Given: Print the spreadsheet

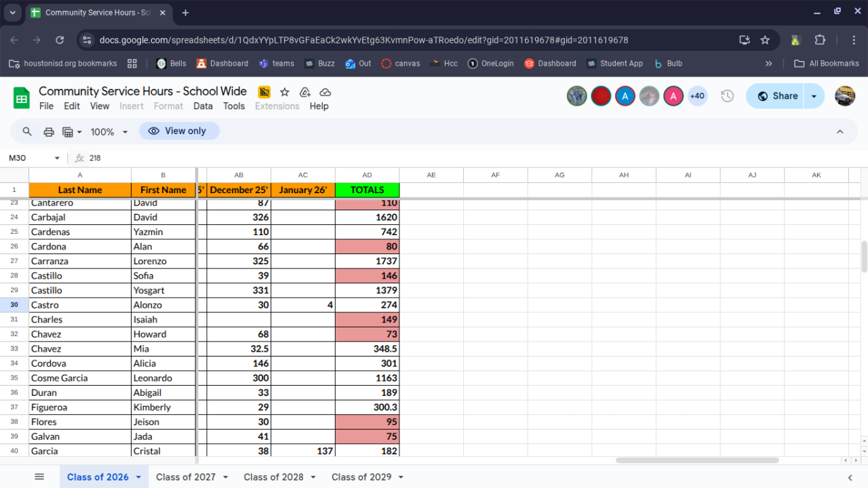Looking at the screenshot, I should pos(49,131).
